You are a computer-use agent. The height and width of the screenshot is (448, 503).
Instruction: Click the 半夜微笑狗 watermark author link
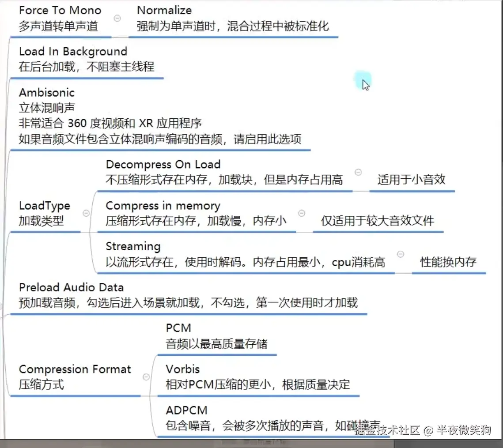coord(464,430)
